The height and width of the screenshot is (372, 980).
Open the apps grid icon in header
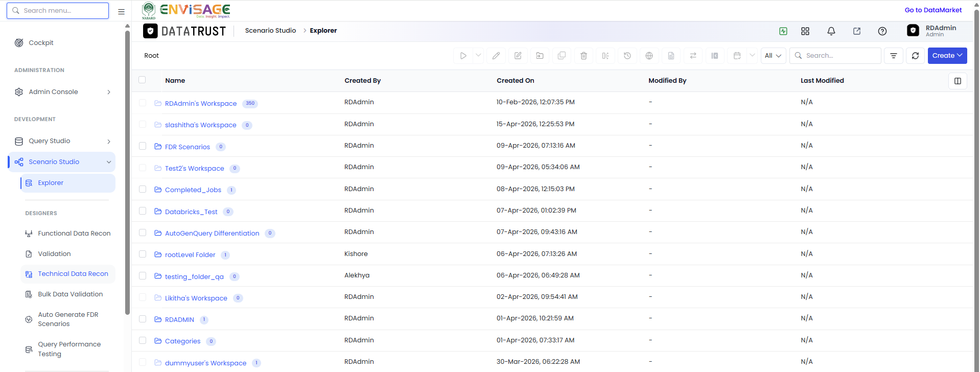(x=805, y=31)
